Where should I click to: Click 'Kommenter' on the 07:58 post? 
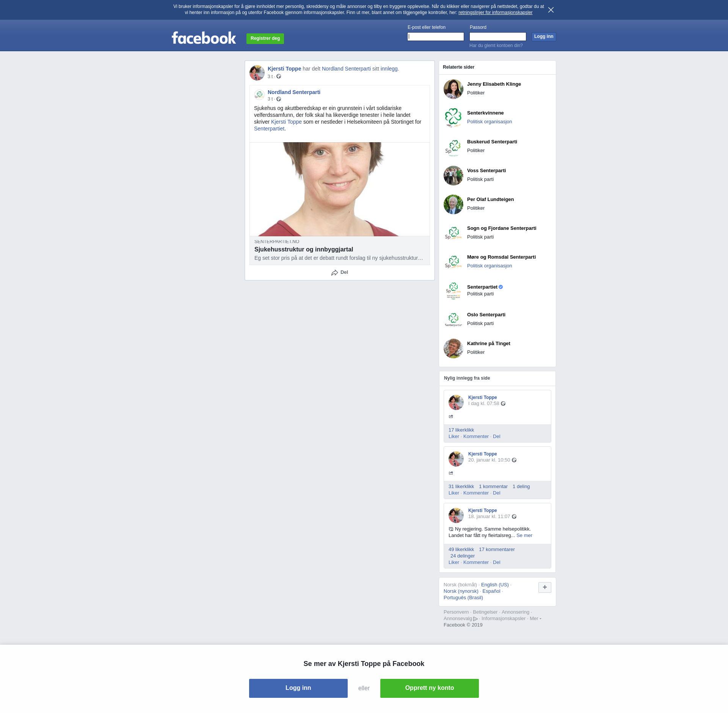click(476, 437)
